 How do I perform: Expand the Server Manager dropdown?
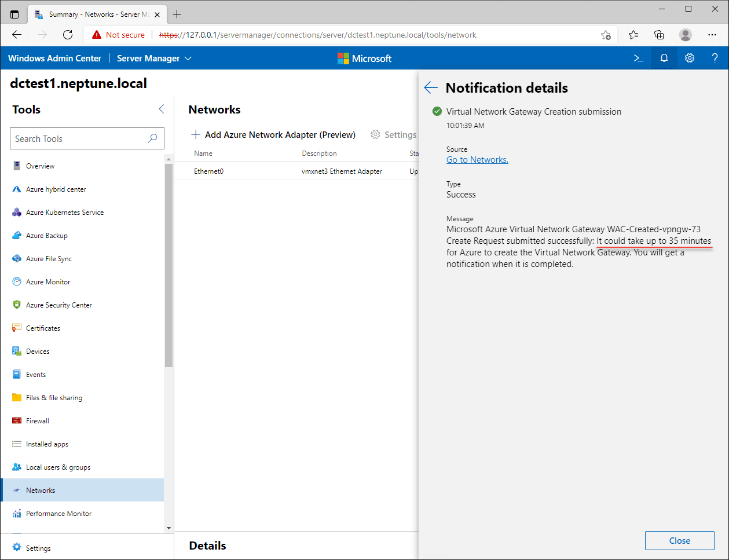(x=154, y=58)
